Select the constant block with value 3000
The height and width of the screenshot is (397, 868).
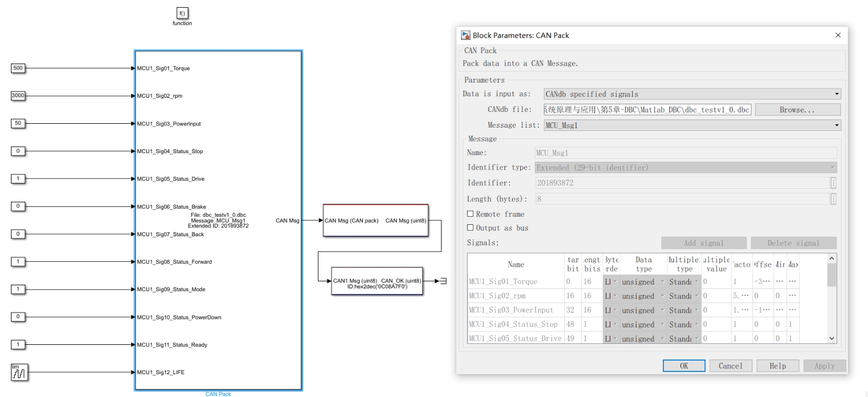18,96
